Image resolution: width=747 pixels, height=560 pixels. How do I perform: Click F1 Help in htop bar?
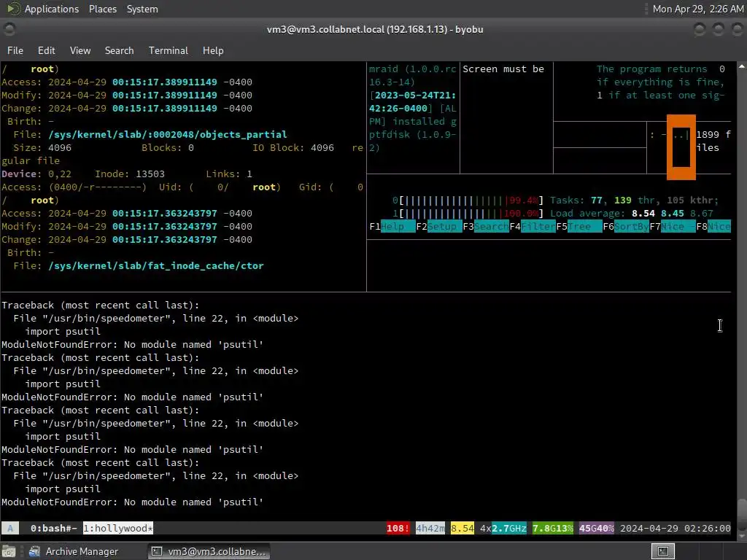(x=392, y=227)
